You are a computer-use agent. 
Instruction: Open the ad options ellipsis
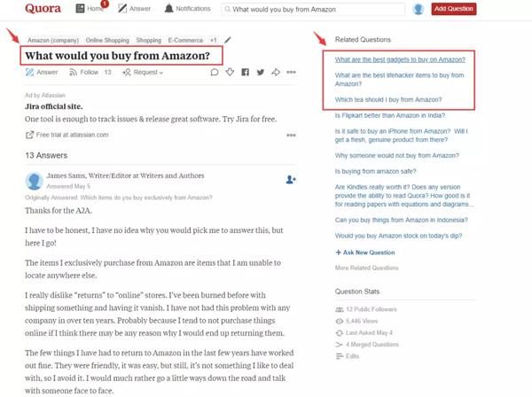click(x=291, y=135)
